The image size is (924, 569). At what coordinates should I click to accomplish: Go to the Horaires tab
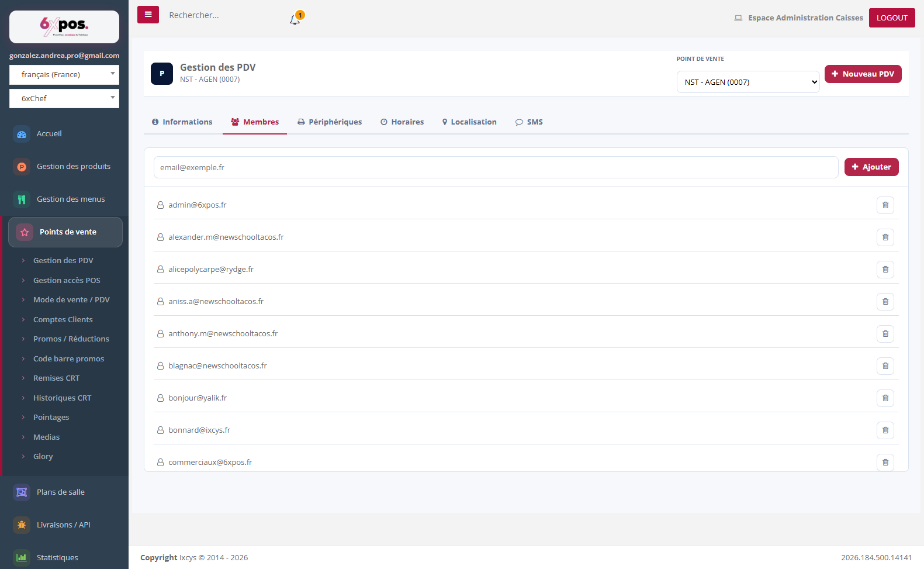point(402,122)
